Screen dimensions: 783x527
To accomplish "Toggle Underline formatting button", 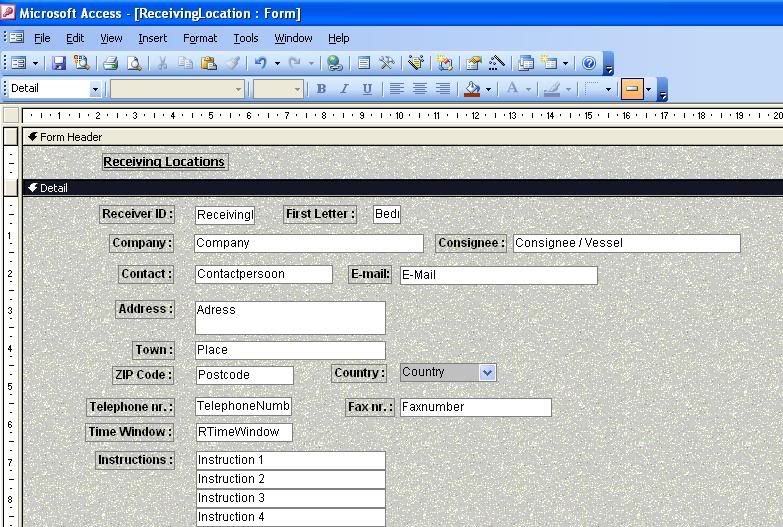I will [367, 89].
